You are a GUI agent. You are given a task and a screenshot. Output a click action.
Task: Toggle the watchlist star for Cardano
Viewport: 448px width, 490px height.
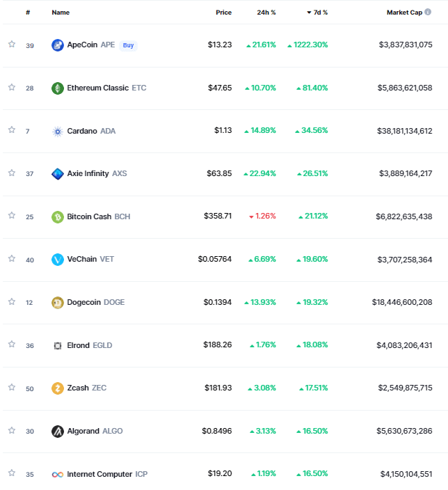point(12,130)
